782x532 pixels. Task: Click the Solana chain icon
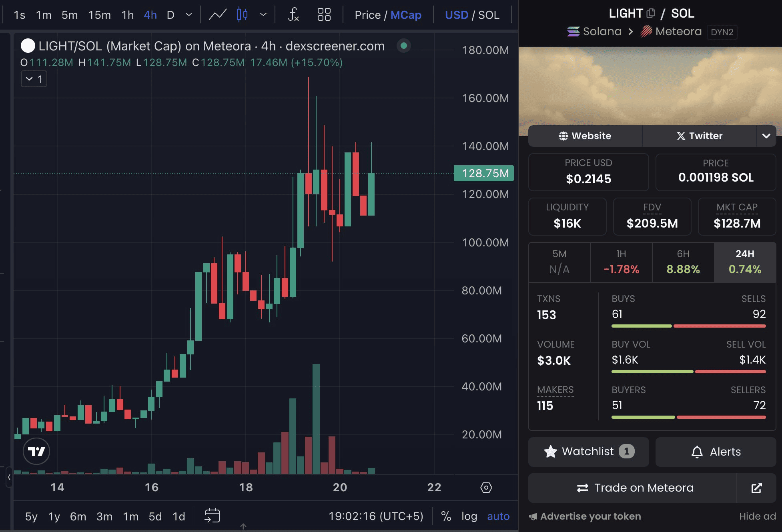(x=573, y=31)
